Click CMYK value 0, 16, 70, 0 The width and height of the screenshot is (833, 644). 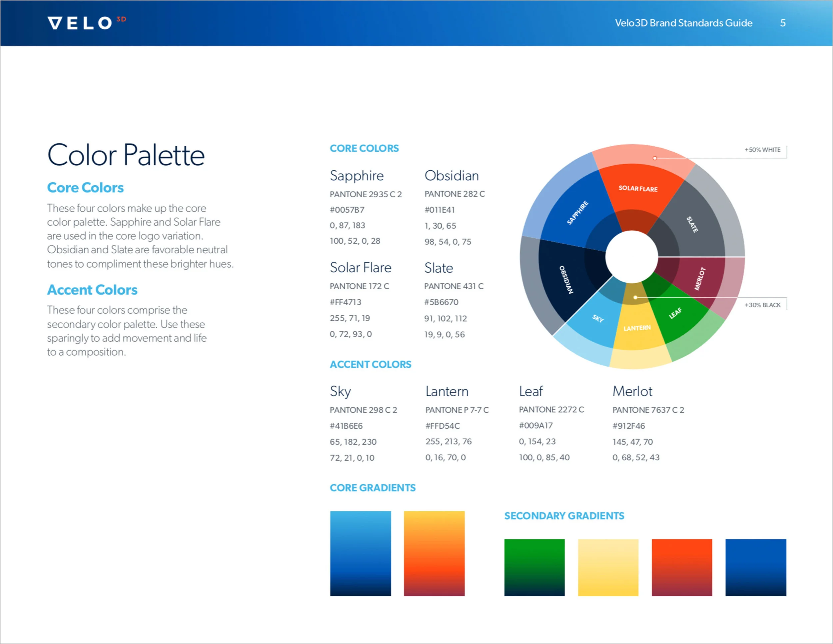tap(446, 457)
